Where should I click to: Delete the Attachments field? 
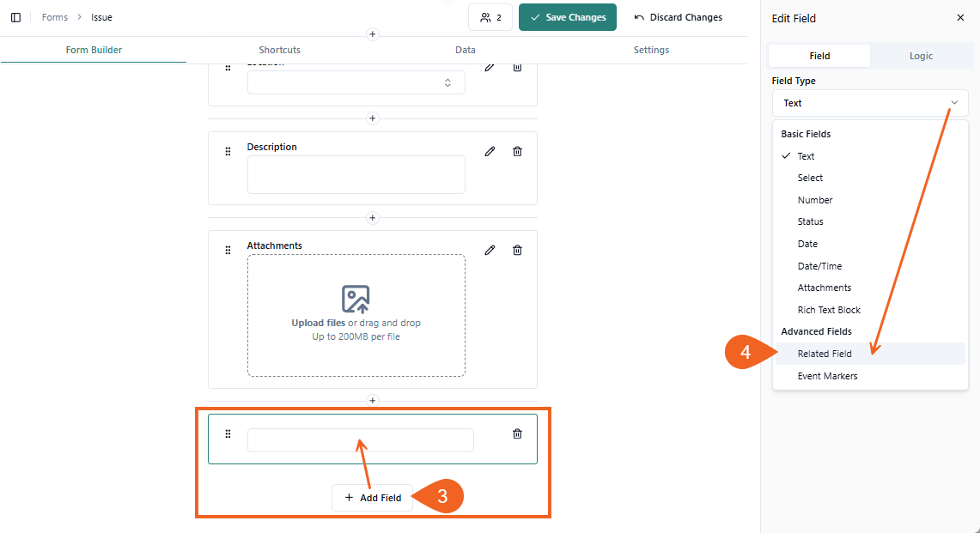[x=517, y=250]
